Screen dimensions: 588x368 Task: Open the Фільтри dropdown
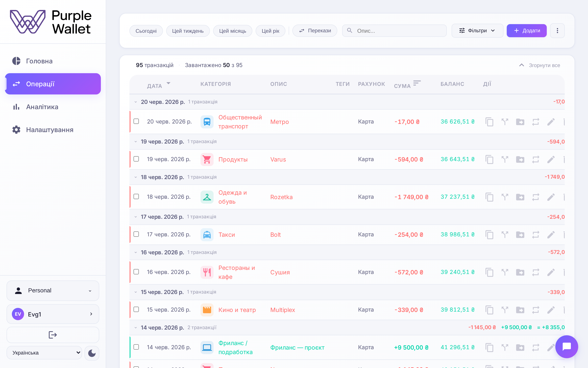(477, 31)
